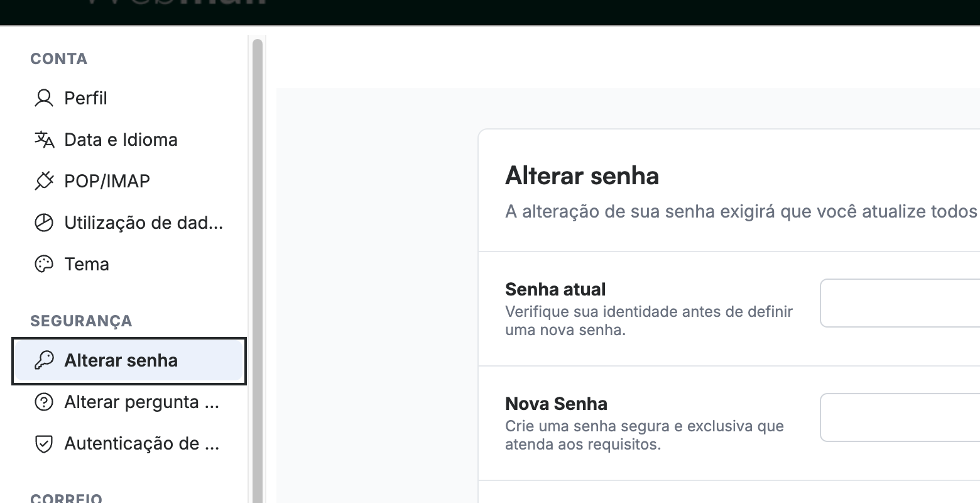Go to Data e Idioma settings
Image resolution: width=980 pixels, height=503 pixels.
point(121,140)
